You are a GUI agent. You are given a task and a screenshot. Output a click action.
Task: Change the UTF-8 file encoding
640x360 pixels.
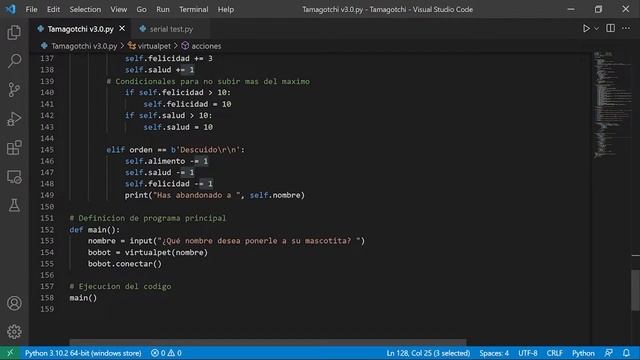click(527, 353)
